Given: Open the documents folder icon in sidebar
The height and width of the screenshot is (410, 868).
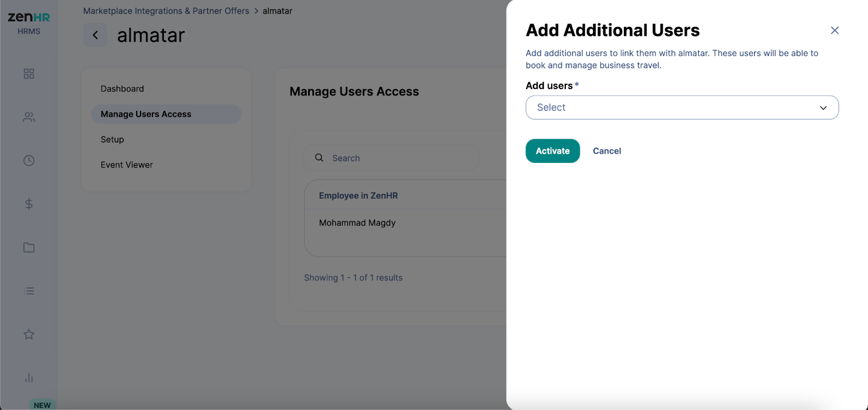Looking at the screenshot, I should tap(29, 248).
